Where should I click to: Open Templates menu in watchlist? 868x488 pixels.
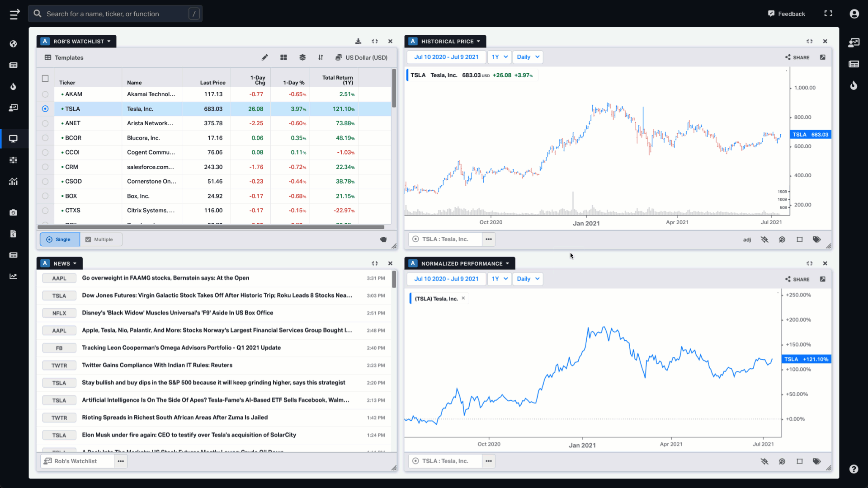tap(64, 57)
